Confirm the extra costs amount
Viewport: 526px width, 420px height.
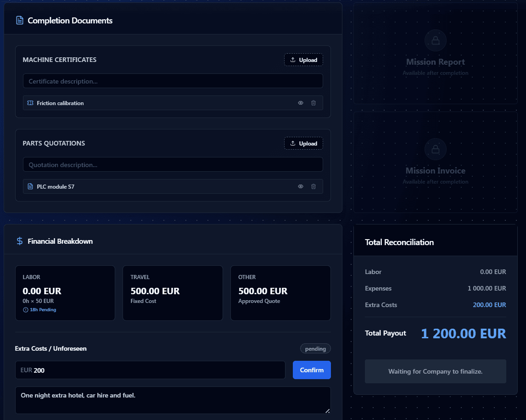pyautogui.click(x=312, y=370)
